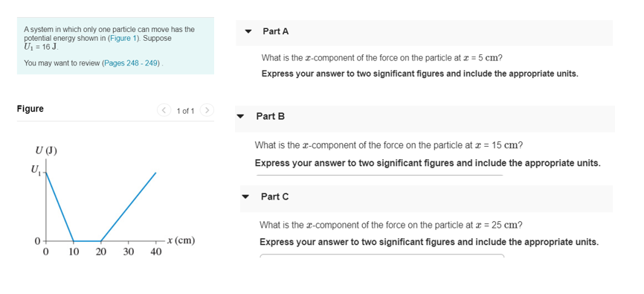This screenshot has width=644, height=294.
Task: Click the Part B header label
Action: [270, 116]
